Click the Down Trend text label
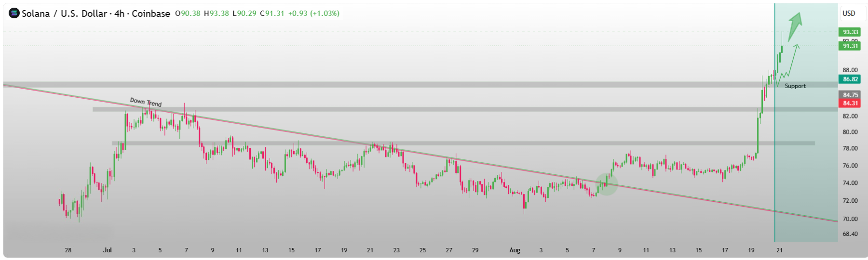Viewport: 868px width, 260px height. pos(146,102)
